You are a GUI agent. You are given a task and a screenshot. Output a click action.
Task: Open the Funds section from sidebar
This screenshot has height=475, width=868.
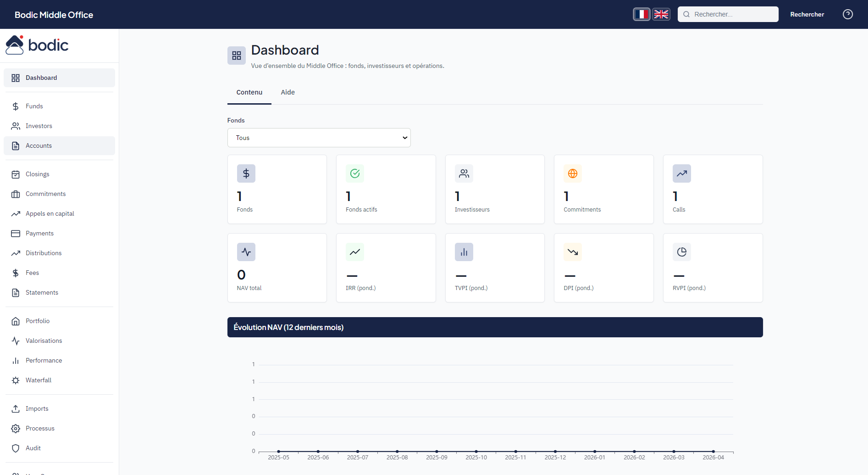pos(34,106)
